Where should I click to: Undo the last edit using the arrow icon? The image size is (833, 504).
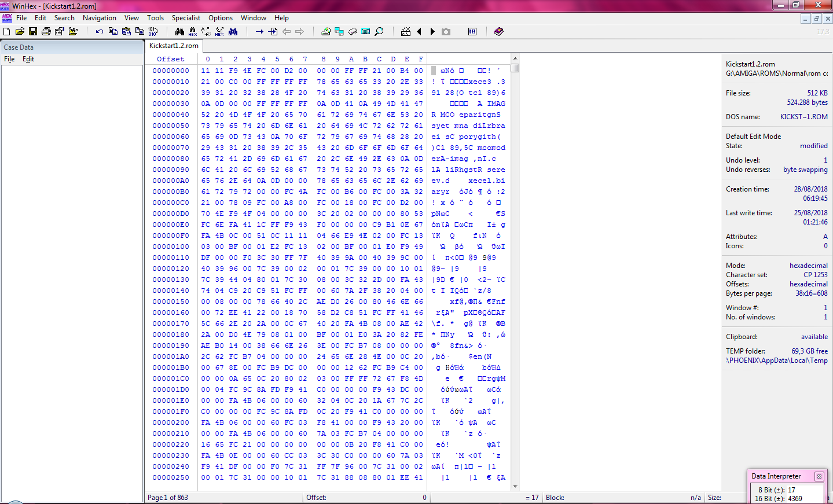[100, 31]
